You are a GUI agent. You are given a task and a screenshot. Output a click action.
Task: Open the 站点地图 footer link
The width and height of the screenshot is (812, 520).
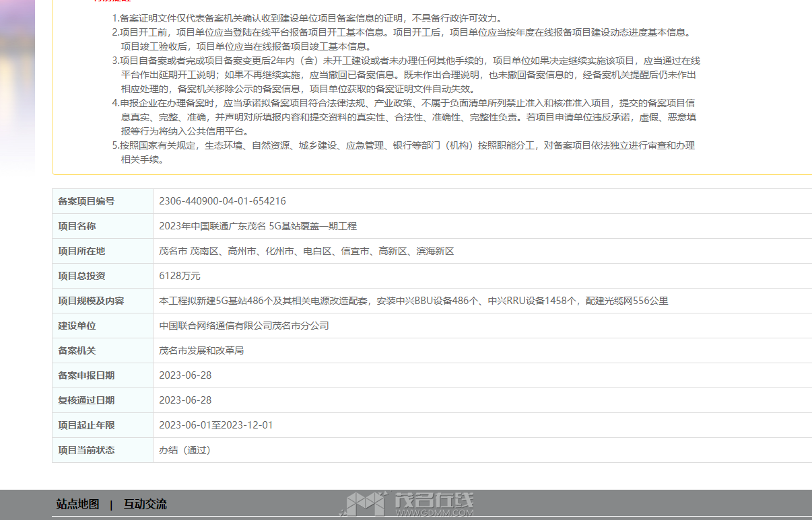click(77, 504)
